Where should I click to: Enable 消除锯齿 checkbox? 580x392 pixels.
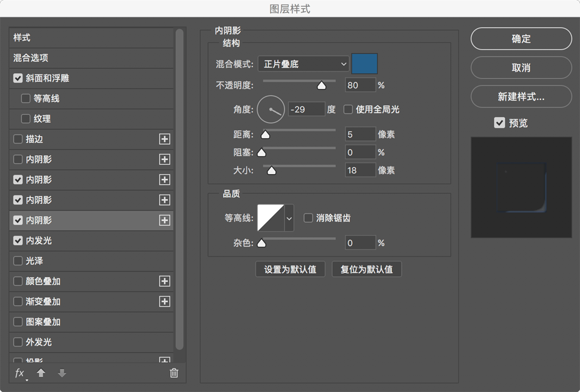[308, 218]
